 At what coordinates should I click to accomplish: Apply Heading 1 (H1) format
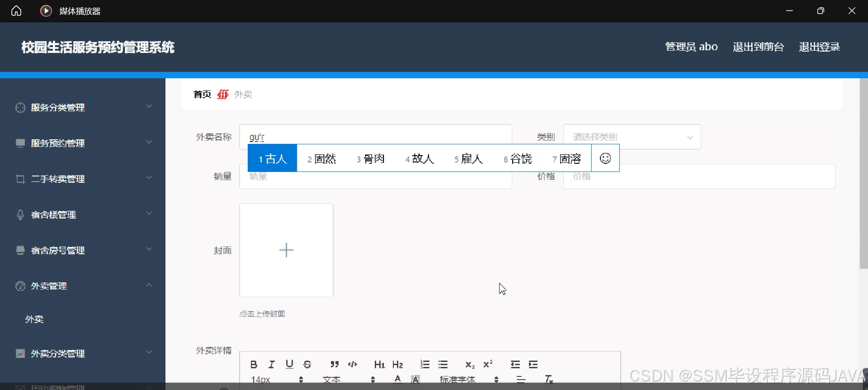click(379, 364)
